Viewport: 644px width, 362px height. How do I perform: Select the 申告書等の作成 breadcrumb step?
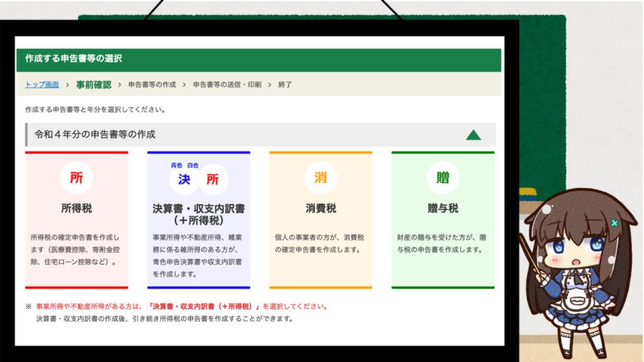(152, 85)
